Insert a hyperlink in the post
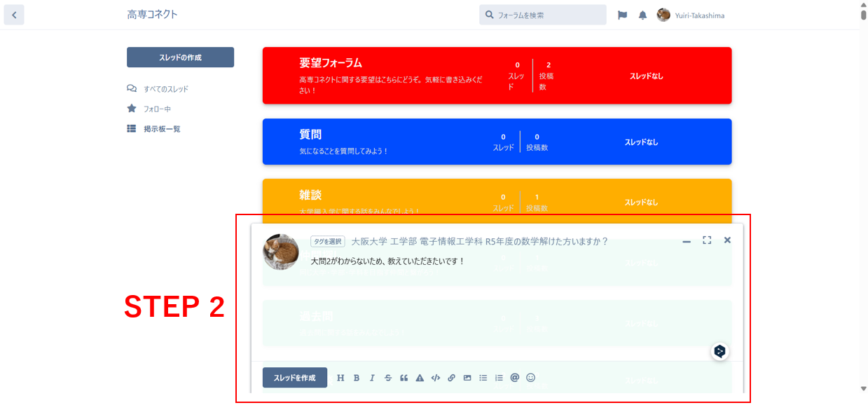The height and width of the screenshot is (410, 868). [x=451, y=377]
